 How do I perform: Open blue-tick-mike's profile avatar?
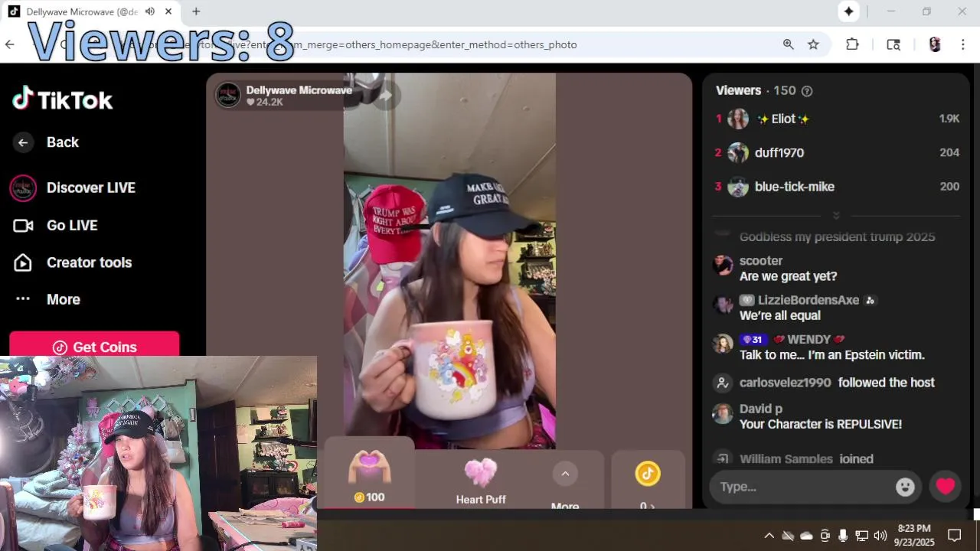pos(738,186)
